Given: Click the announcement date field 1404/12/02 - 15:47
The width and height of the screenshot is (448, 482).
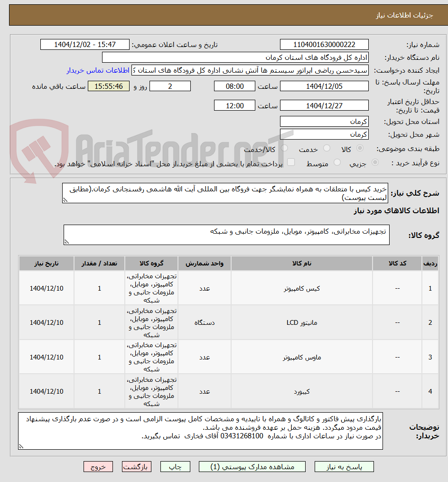Looking at the screenshot, I should pyautogui.click(x=85, y=45).
